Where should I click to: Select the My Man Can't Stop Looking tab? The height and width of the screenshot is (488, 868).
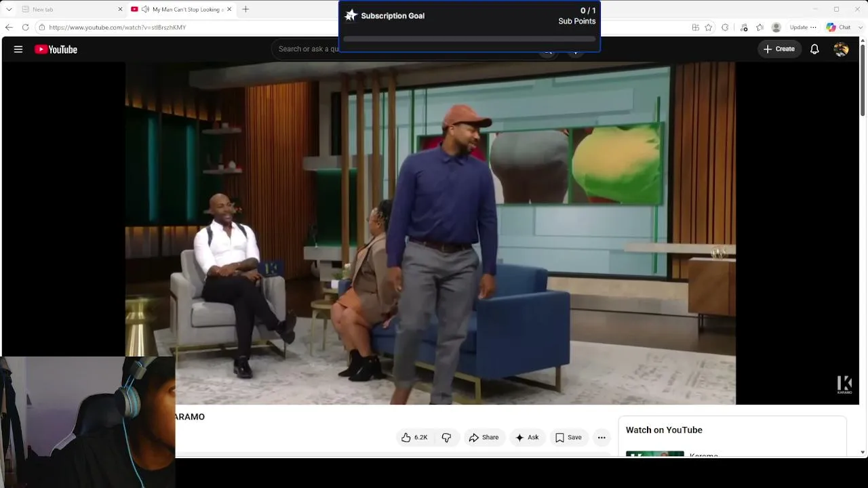182,9
